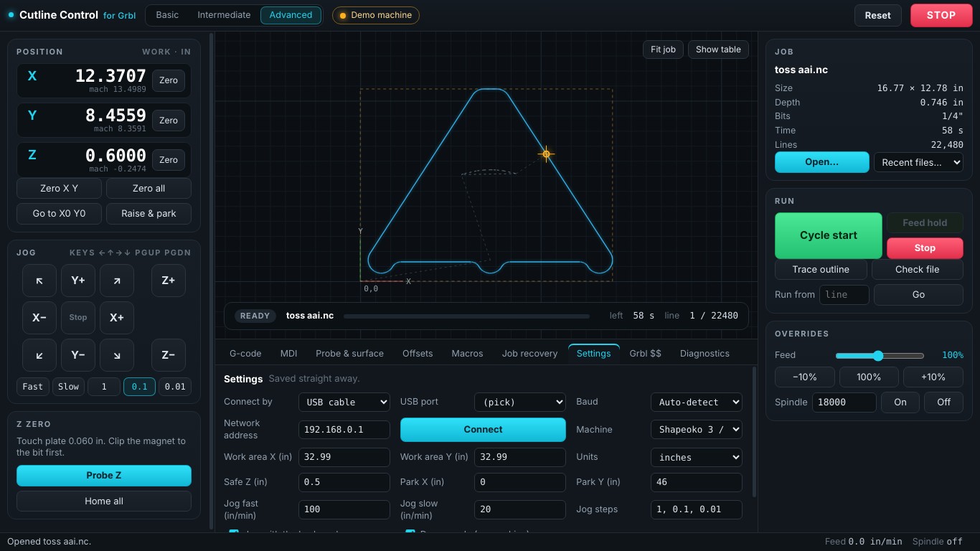Open the Connect by dropdown
The width and height of the screenshot is (980, 551).
tap(344, 402)
